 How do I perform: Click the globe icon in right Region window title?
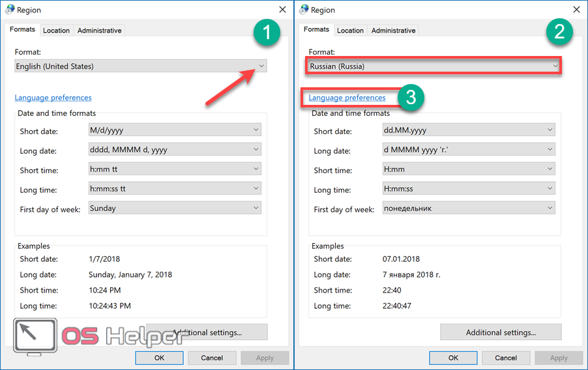coord(304,10)
